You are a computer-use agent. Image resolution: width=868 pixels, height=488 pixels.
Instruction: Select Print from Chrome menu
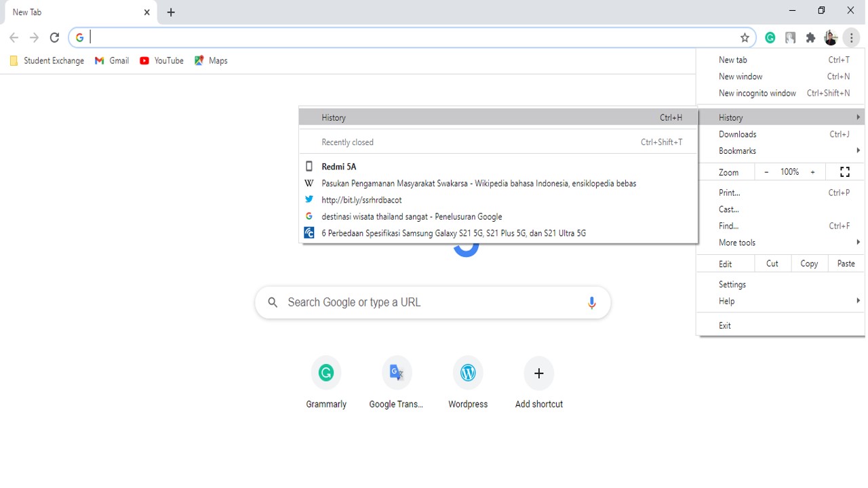(x=781, y=192)
